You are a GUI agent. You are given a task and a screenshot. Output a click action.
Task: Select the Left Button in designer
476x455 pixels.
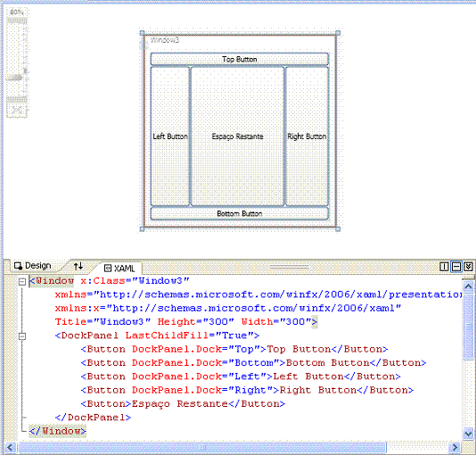pos(170,136)
